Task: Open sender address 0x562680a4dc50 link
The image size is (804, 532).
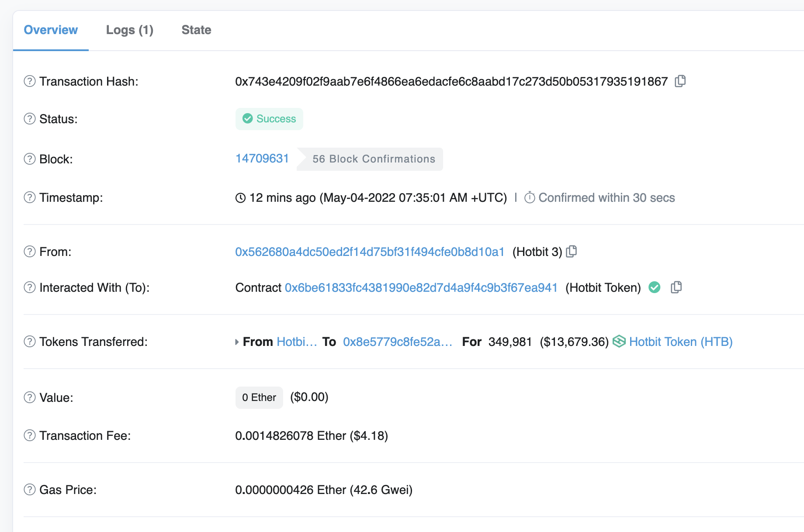Action: [x=370, y=252]
